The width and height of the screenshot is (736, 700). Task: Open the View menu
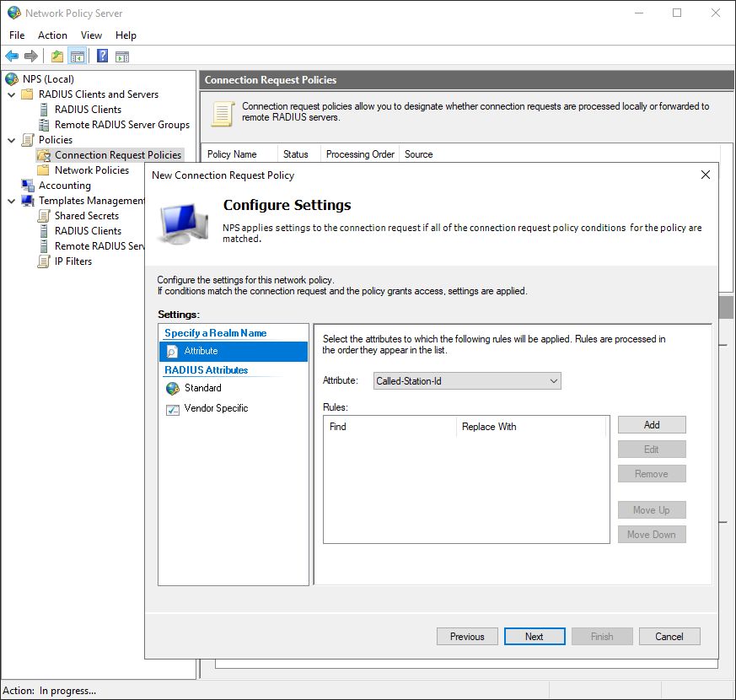(91, 35)
